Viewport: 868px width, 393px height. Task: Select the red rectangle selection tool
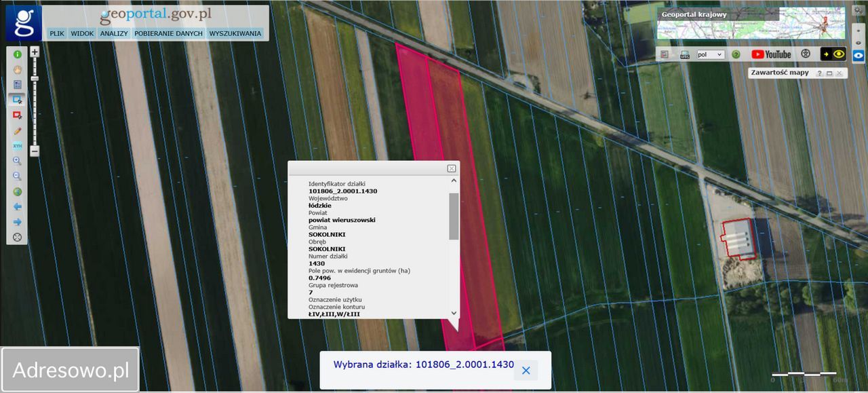point(18,115)
